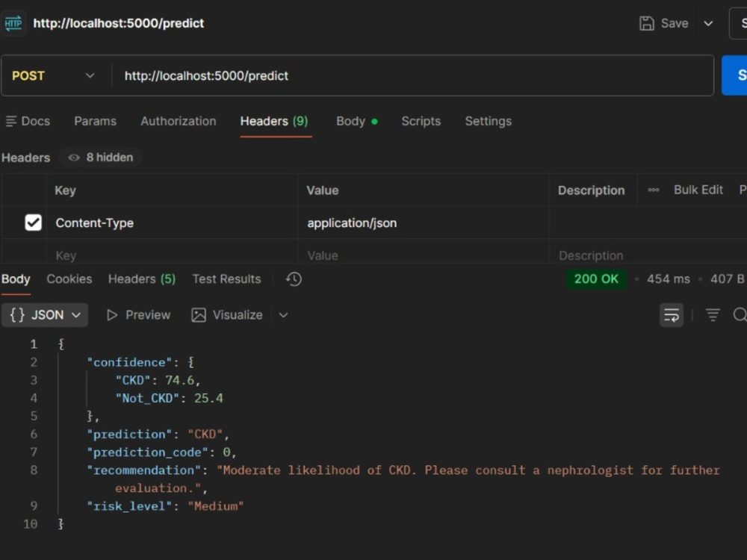Click the "risk_level" value "Medium"
Image resolution: width=747 pixels, height=560 pixels.
point(216,506)
